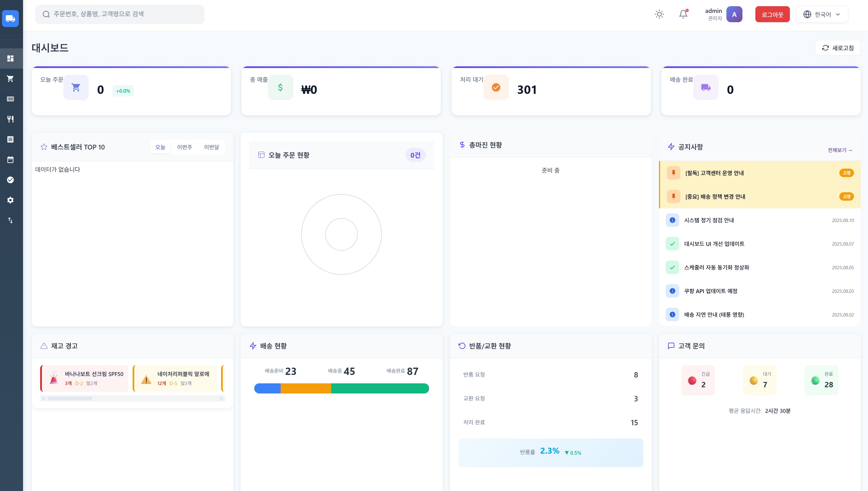868x491 pixels.
Task: Click the barcode icon in sidebar
Action: pyautogui.click(x=10, y=99)
